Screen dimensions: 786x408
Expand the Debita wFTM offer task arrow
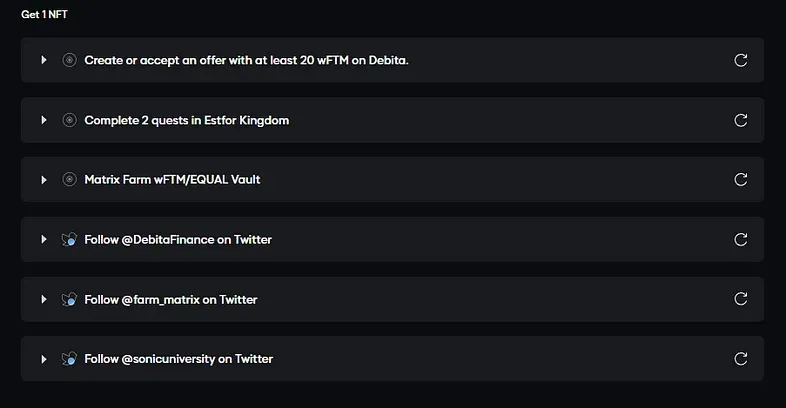[44, 60]
